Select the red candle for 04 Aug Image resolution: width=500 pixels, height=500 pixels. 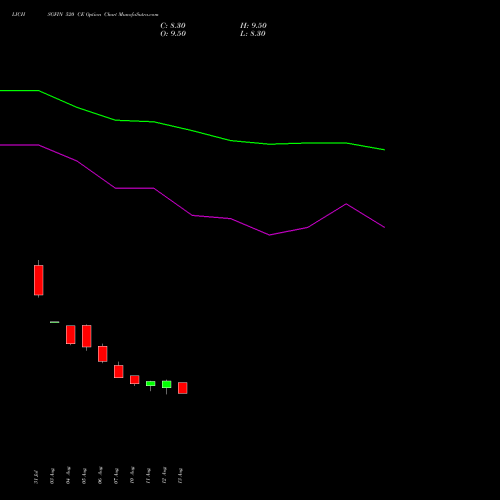point(71,334)
